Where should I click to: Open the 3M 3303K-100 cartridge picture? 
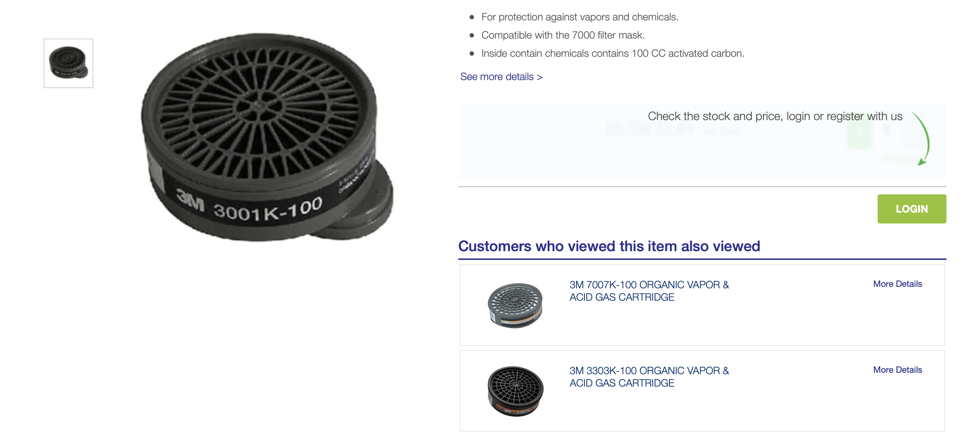click(515, 391)
